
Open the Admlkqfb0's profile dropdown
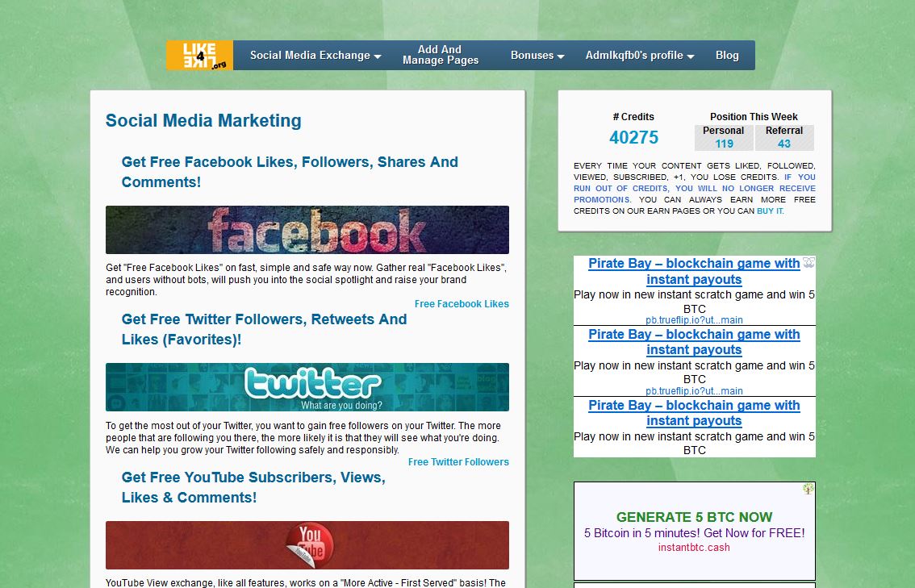(639, 56)
